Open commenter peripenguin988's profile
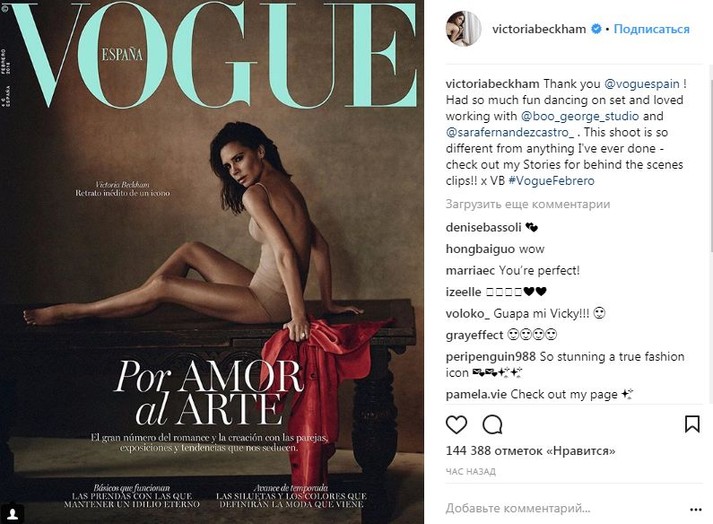 (491, 356)
